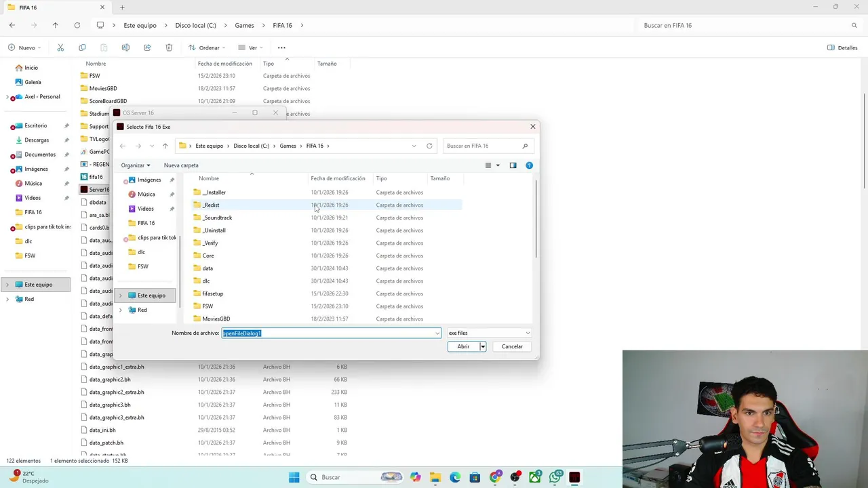The image size is (868, 488).
Task: Expand Este equipo in Explorer's sidebar
Action: tap(7, 285)
